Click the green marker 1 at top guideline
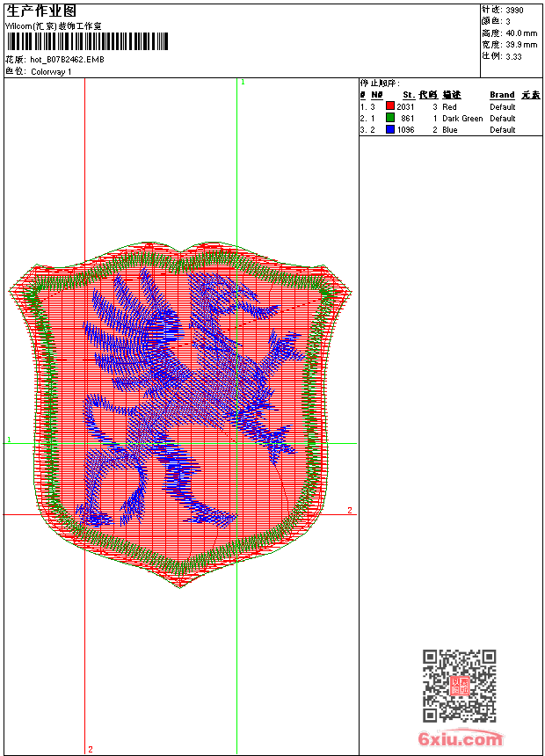The width and height of the screenshot is (545, 756). click(x=243, y=82)
